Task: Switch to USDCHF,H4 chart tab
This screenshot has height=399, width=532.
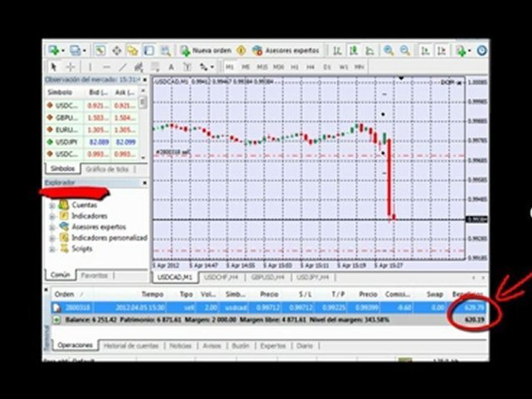Action: 221,278
